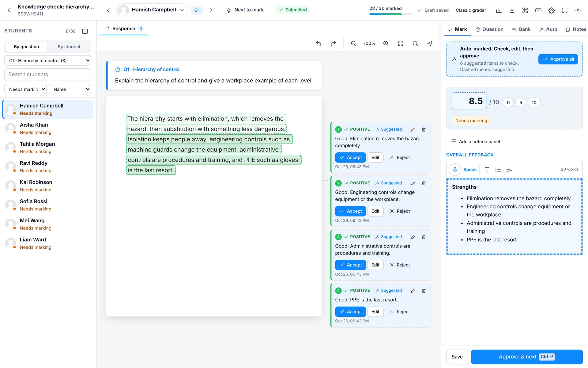Collapse the students sidebar panel
Viewport: 588px width, 368px height.
[85, 31]
